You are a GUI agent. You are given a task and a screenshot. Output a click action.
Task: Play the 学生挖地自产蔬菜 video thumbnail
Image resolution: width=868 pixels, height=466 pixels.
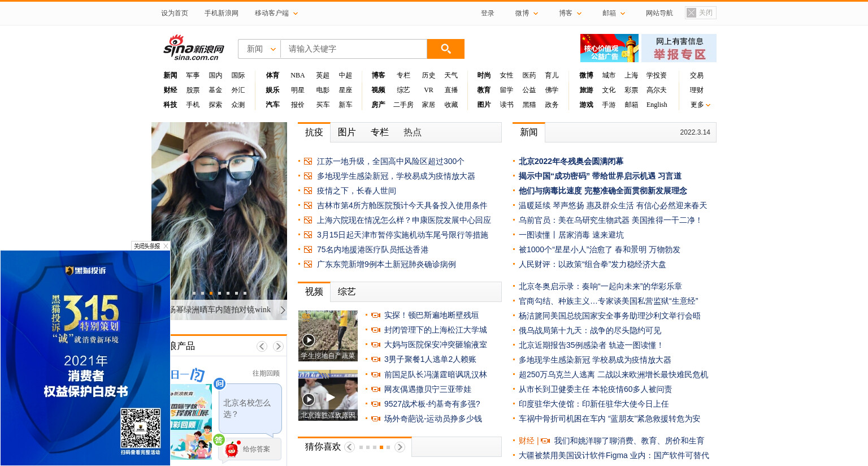pyautogui.click(x=328, y=336)
